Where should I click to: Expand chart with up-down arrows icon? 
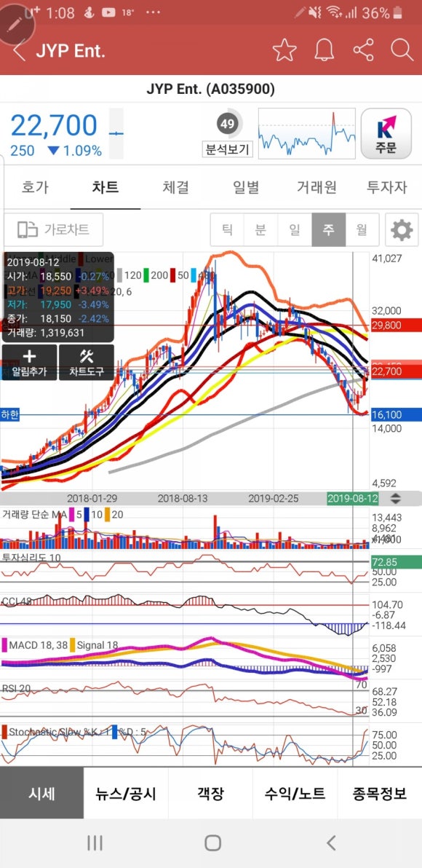pyautogui.click(x=396, y=498)
